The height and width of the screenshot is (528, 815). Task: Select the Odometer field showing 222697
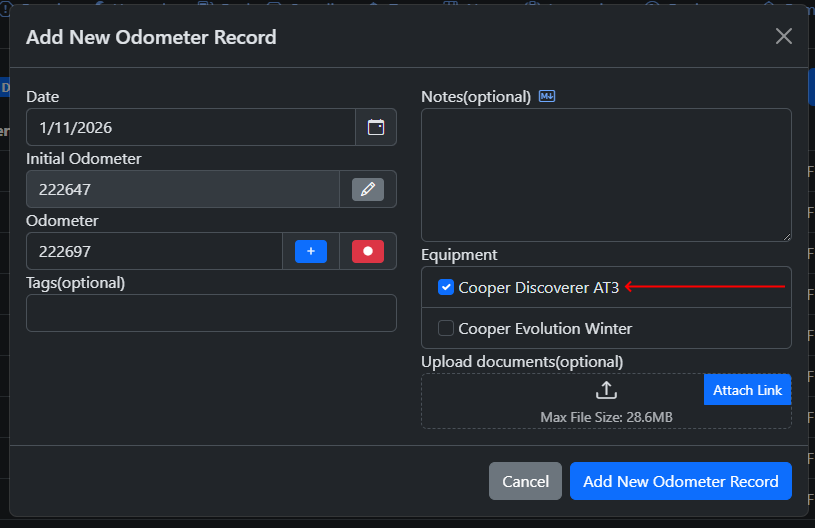click(154, 251)
